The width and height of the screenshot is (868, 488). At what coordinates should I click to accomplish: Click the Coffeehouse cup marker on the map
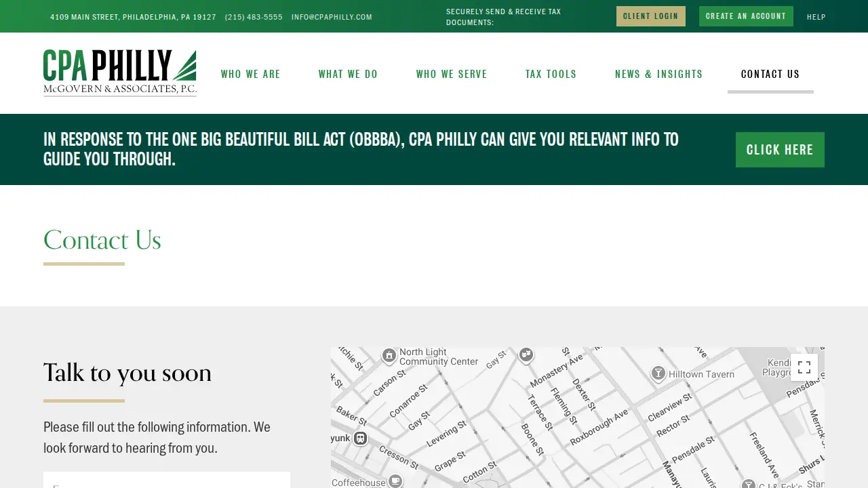pyautogui.click(x=395, y=481)
